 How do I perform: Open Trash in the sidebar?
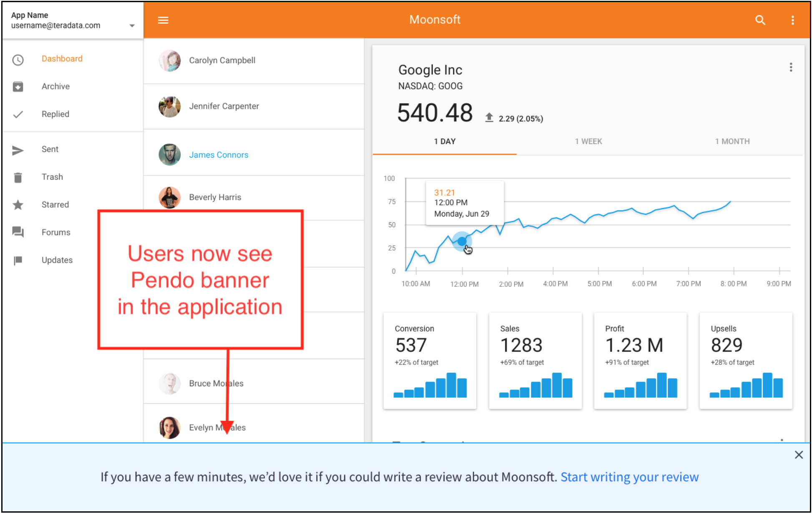tap(52, 177)
